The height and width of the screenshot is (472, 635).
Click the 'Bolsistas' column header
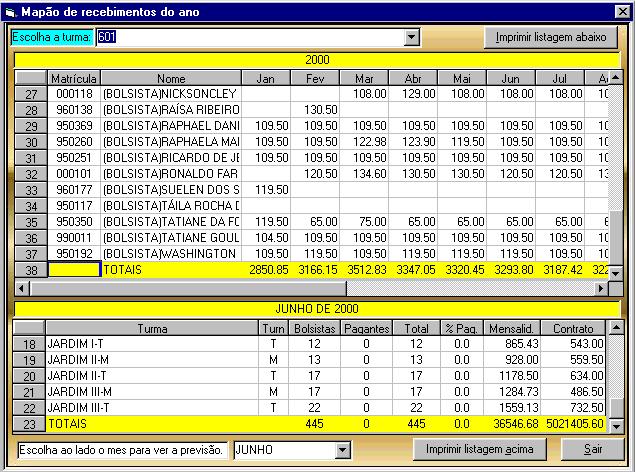(x=313, y=328)
